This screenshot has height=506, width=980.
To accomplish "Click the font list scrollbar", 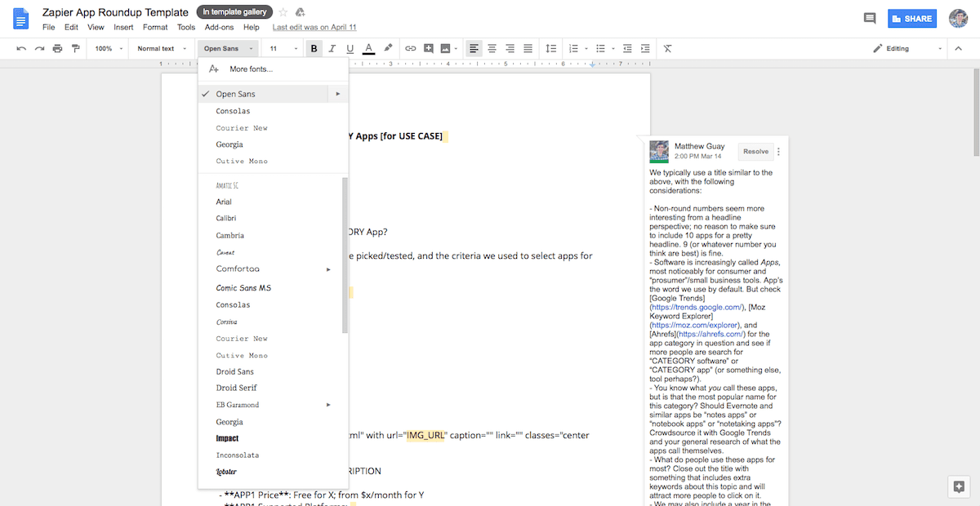I will pyautogui.click(x=345, y=255).
